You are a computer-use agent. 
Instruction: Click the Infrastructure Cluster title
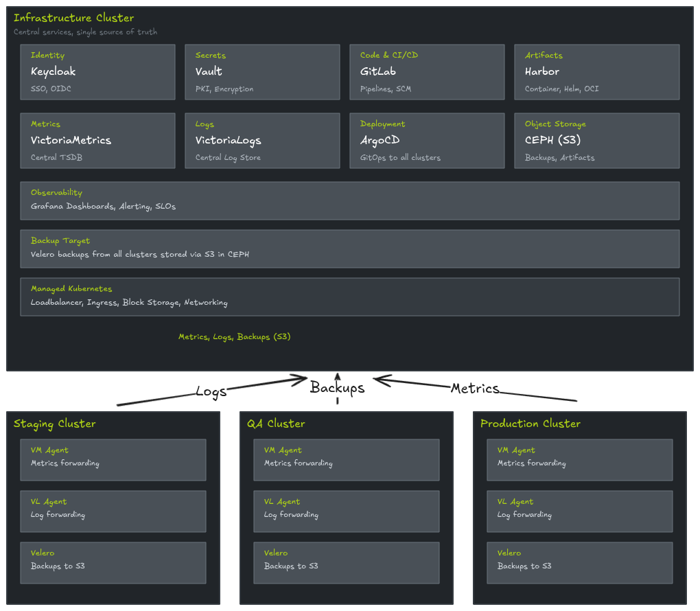point(74,18)
